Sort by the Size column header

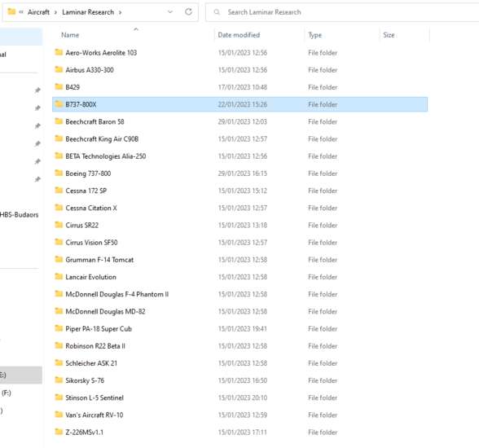(x=389, y=35)
